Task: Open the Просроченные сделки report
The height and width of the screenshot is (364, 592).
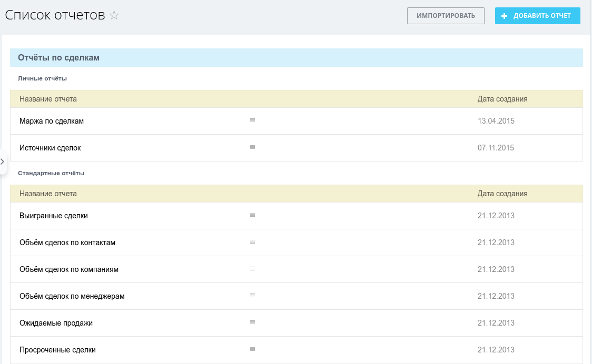Action: click(57, 350)
